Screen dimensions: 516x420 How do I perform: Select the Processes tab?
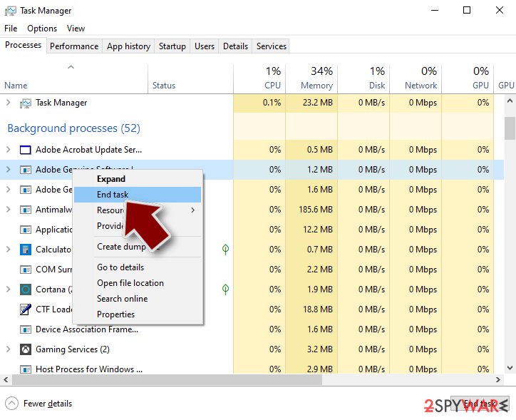pyautogui.click(x=23, y=45)
